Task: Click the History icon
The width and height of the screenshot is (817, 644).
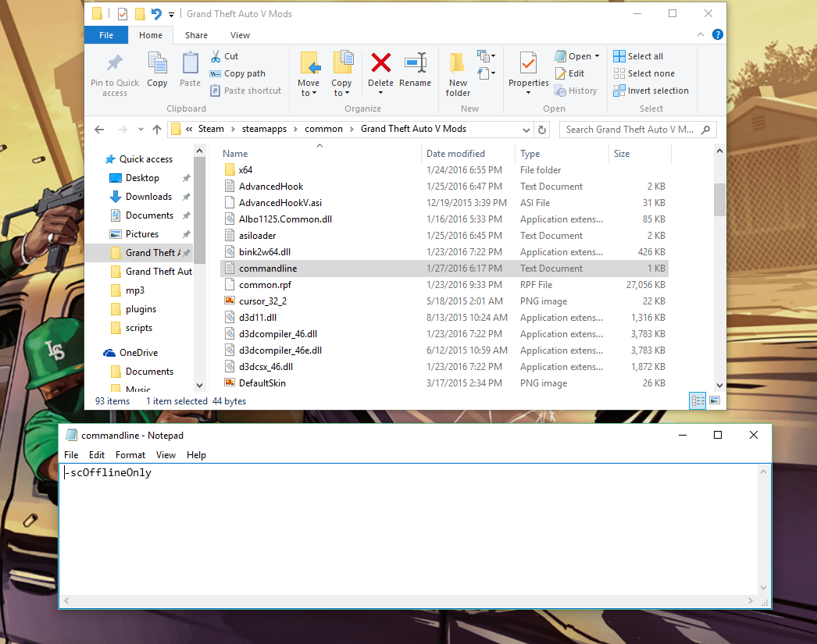Action: 560,91
